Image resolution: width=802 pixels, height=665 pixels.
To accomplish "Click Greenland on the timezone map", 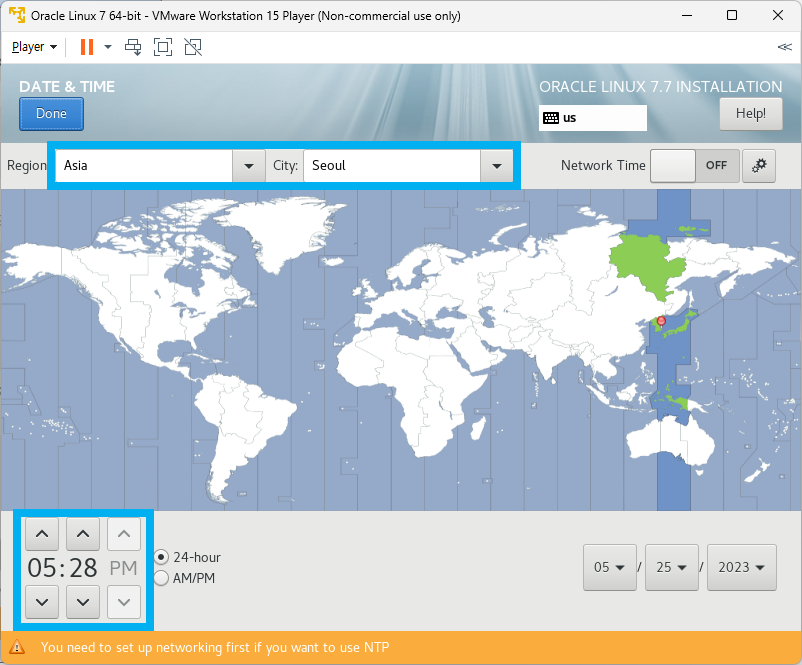I will [x=284, y=228].
